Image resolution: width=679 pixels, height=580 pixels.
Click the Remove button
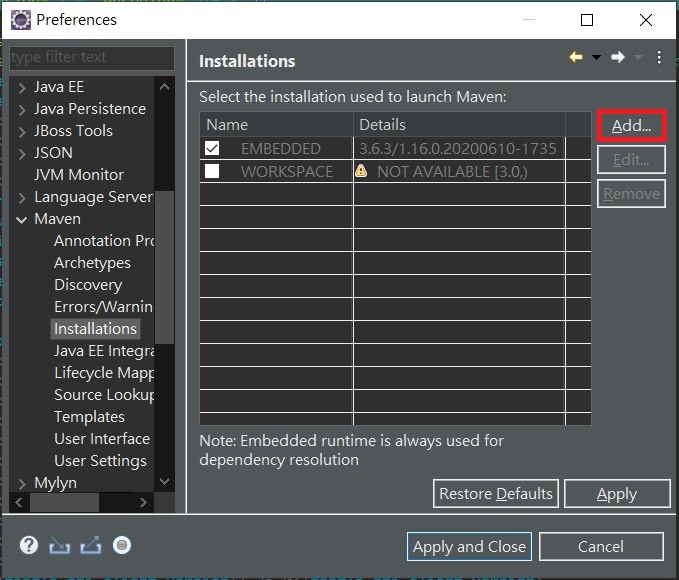[631, 194]
